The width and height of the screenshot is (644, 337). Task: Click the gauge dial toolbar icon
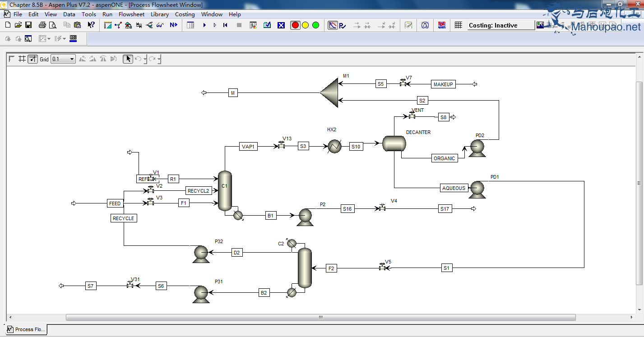coord(408,25)
